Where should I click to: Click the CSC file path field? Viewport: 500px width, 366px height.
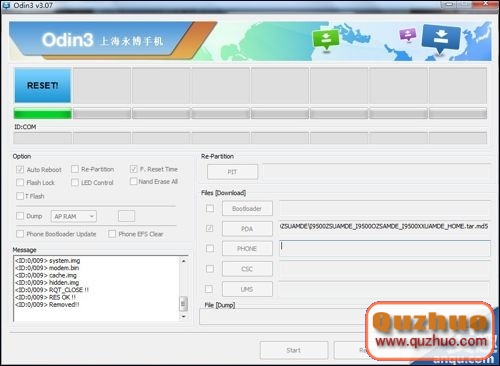(384, 269)
